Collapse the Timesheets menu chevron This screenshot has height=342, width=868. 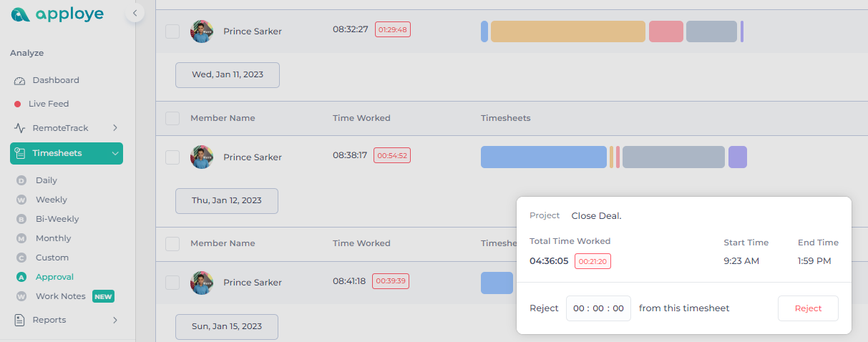coord(115,153)
